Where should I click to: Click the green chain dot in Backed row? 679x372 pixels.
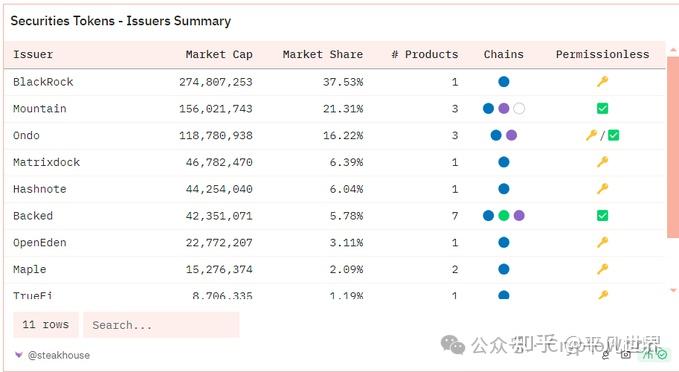(504, 215)
